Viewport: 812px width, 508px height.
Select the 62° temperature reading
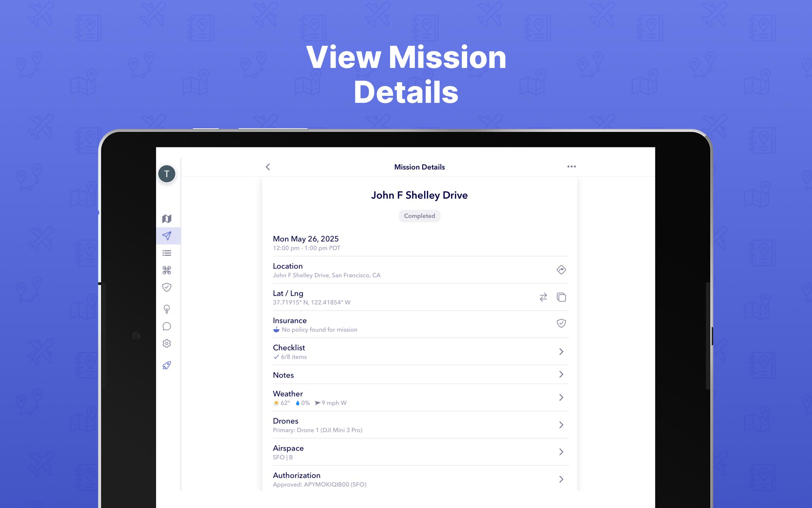(x=285, y=403)
